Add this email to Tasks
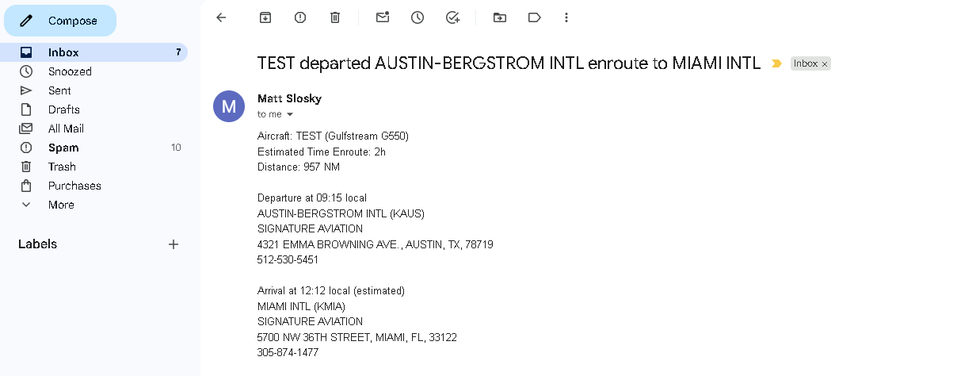This screenshot has height=376, width=980. (x=452, y=17)
